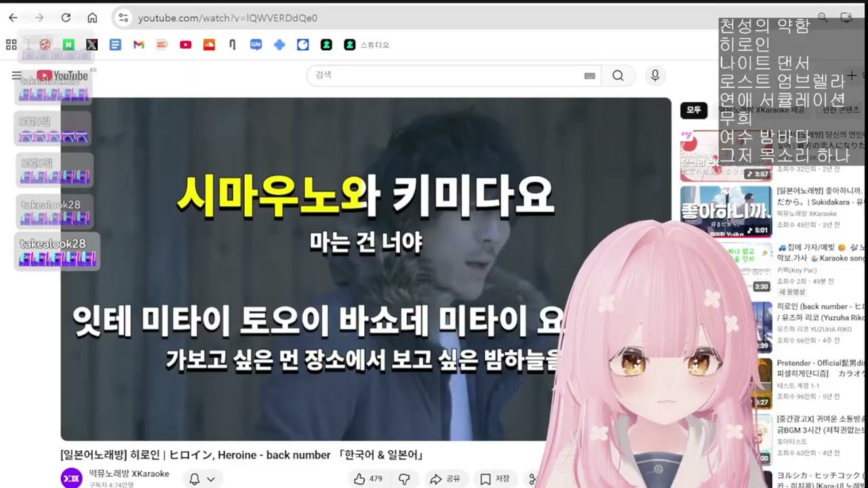This screenshot has height=488, width=868.
Task: Open the XKaraoke channel avatar
Action: (71, 479)
